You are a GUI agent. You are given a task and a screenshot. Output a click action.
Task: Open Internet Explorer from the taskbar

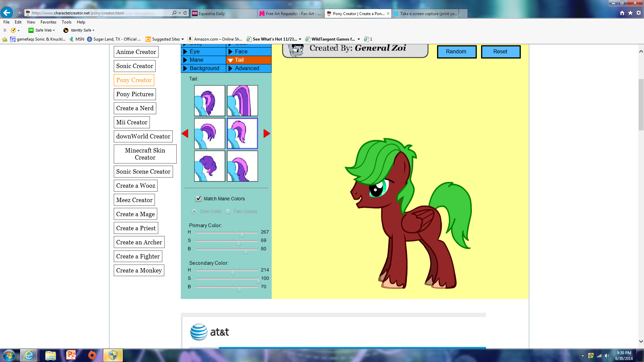(x=29, y=355)
